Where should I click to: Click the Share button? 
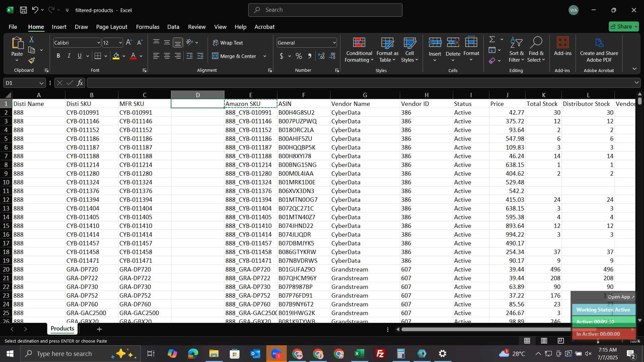(x=624, y=26)
